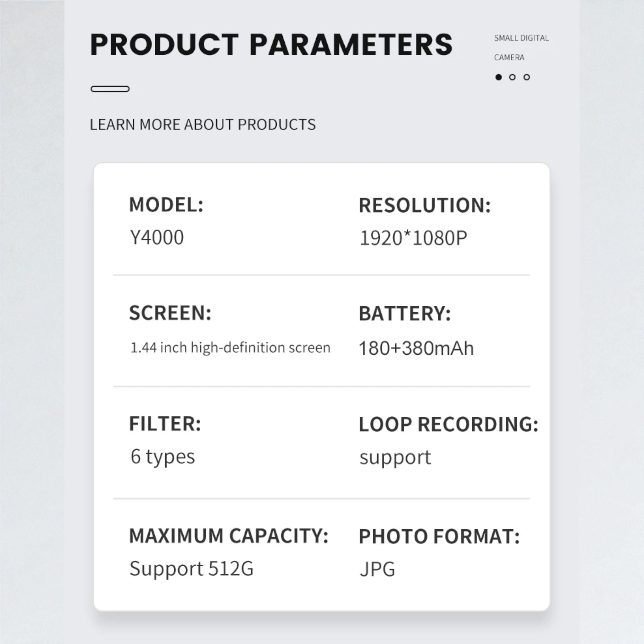Image resolution: width=644 pixels, height=644 pixels.
Task: Select the Y4000 model value
Action: pos(157,238)
